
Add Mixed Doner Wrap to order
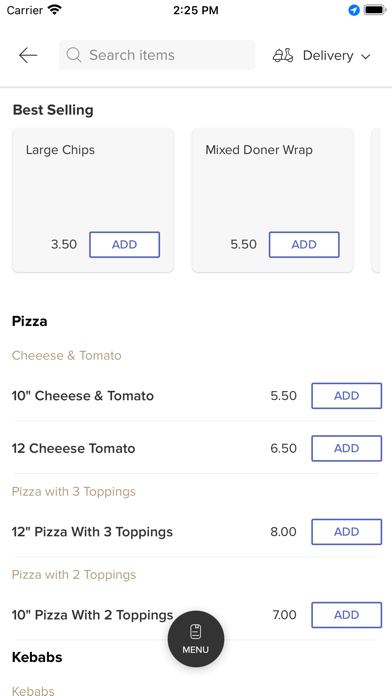tap(304, 245)
